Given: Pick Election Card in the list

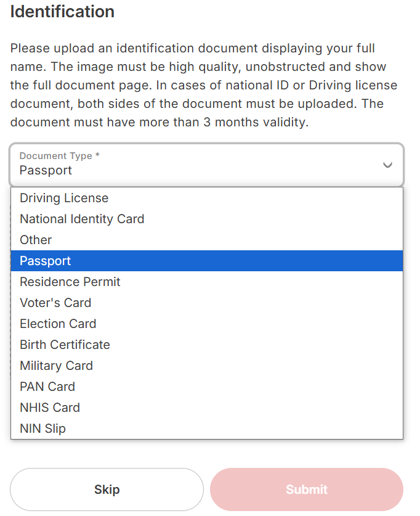Looking at the screenshot, I should tap(58, 324).
